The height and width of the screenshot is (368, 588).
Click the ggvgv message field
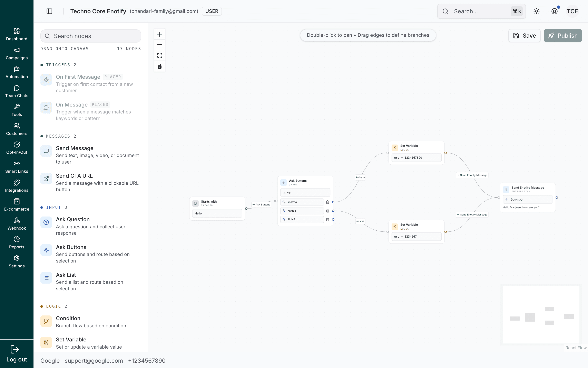305,192
